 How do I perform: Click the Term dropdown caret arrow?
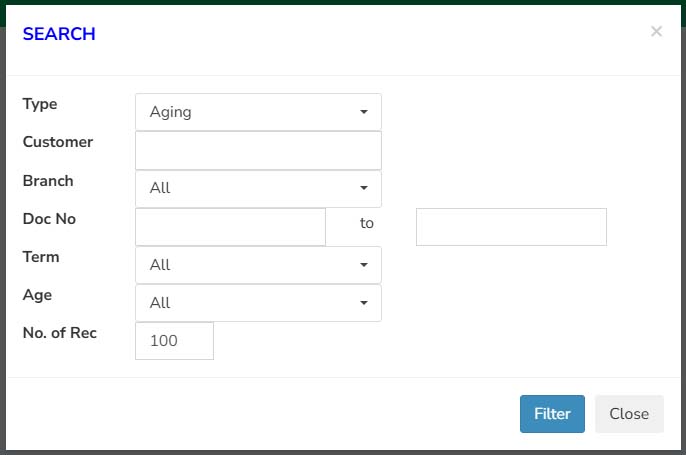tap(364, 265)
